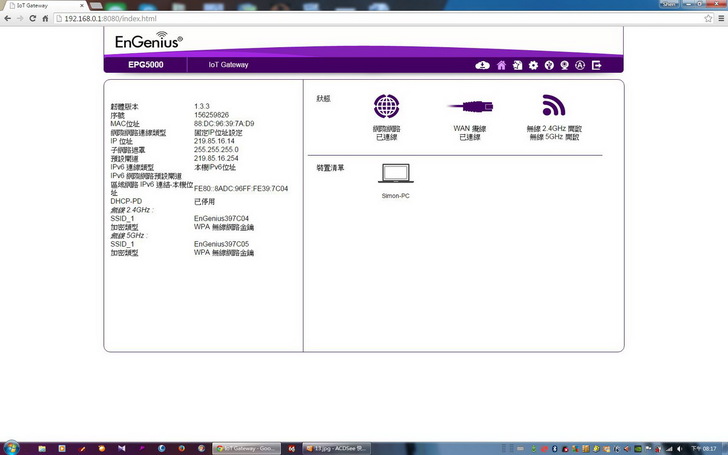728x455 pixels.
Task: Click the logout exit icon
Action: click(x=597, y=65)
